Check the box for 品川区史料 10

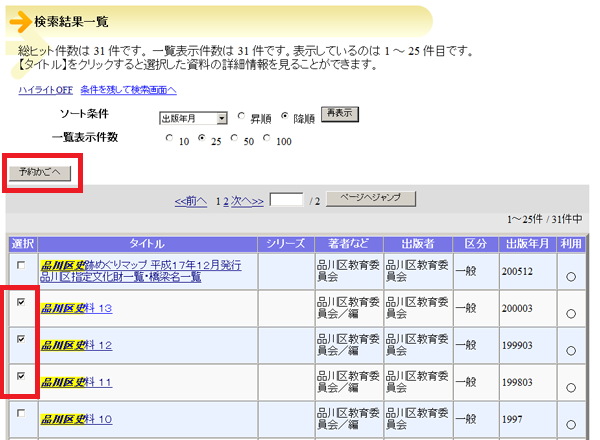pyautogui.click(x=21, y=413)
